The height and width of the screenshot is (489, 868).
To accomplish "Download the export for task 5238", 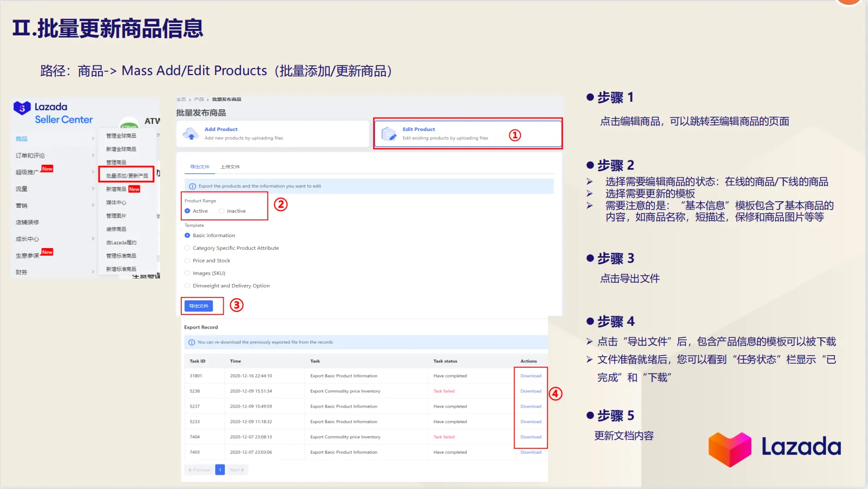I will point(531,391).
